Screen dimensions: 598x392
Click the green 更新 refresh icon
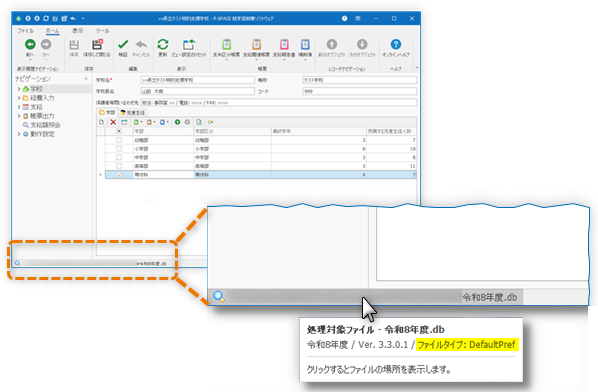point(163,44)
